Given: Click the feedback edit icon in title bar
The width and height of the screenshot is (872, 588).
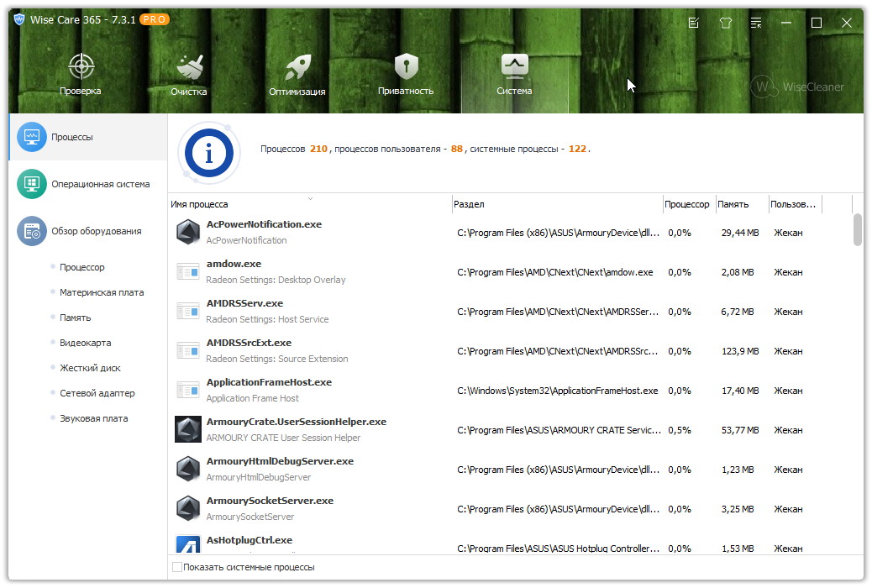Looking at the screenshot, I should click(x=694, y=23).
